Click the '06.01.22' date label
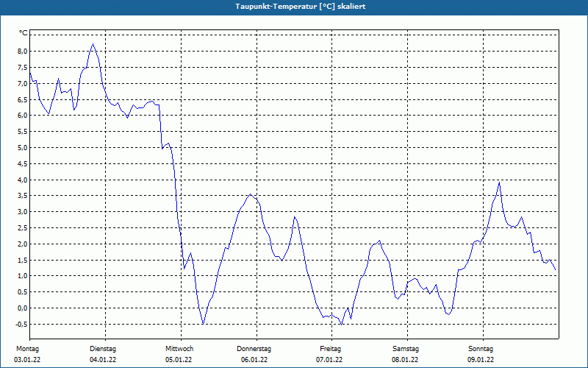The height and width of the screenshot is (368, 588). [x=254, y=360]
